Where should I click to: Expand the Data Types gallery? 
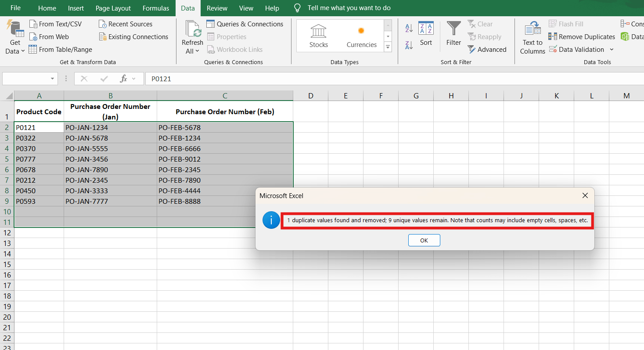388,47
